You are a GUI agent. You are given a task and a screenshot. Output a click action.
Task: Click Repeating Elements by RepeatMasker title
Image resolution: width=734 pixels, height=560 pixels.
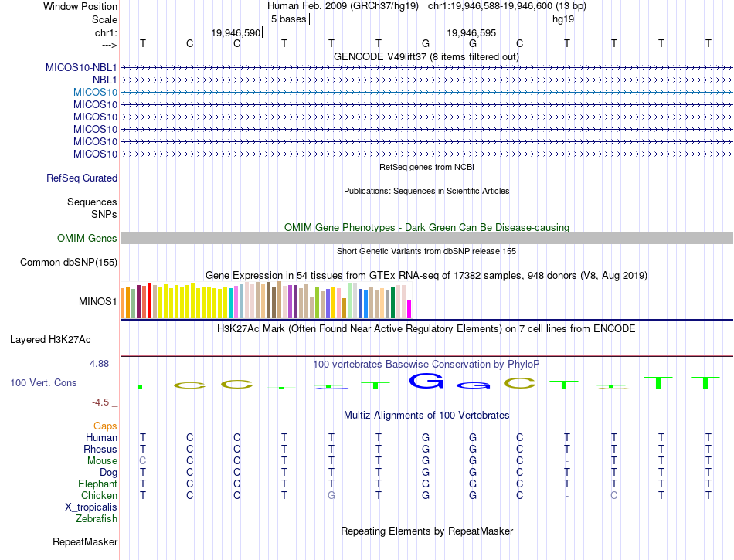point(426,531)
